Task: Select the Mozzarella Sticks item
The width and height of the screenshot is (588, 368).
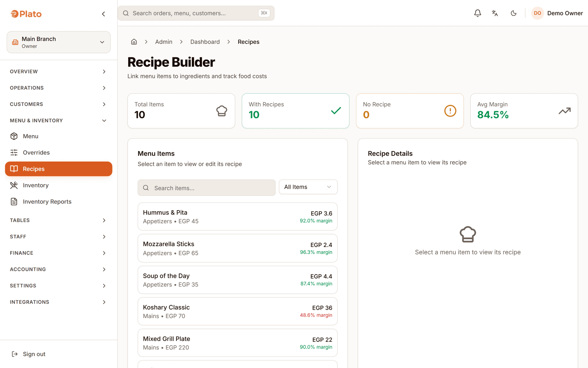Action: pos(237,248)
